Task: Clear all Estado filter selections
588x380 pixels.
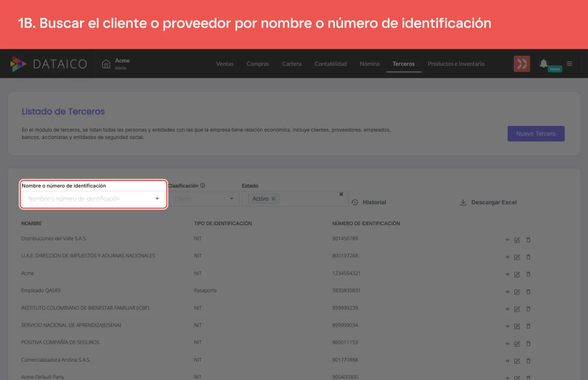Action: [341, 194]
